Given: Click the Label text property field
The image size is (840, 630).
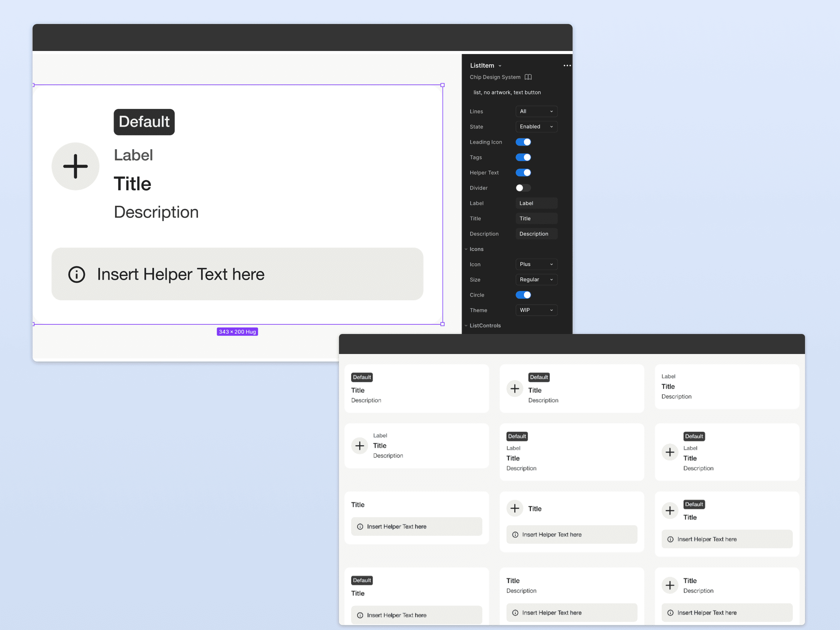Looking at the screenshot, I should pos(536,203).
